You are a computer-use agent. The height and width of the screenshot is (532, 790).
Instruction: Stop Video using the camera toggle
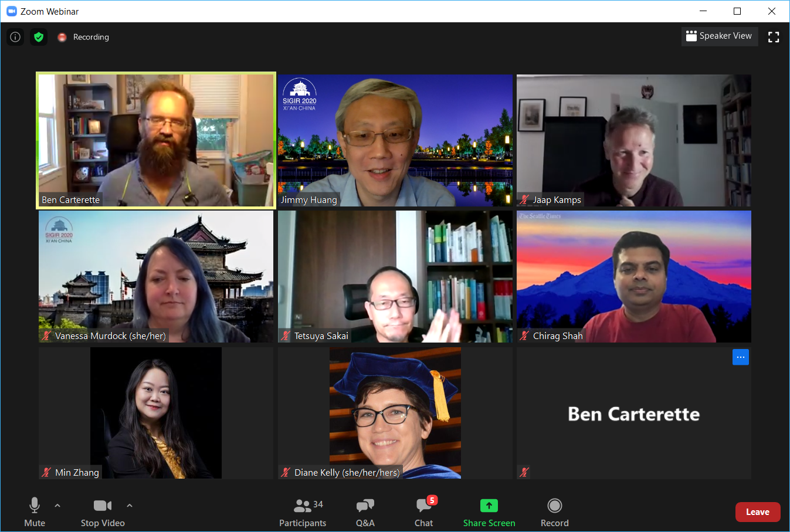(103, 513)
